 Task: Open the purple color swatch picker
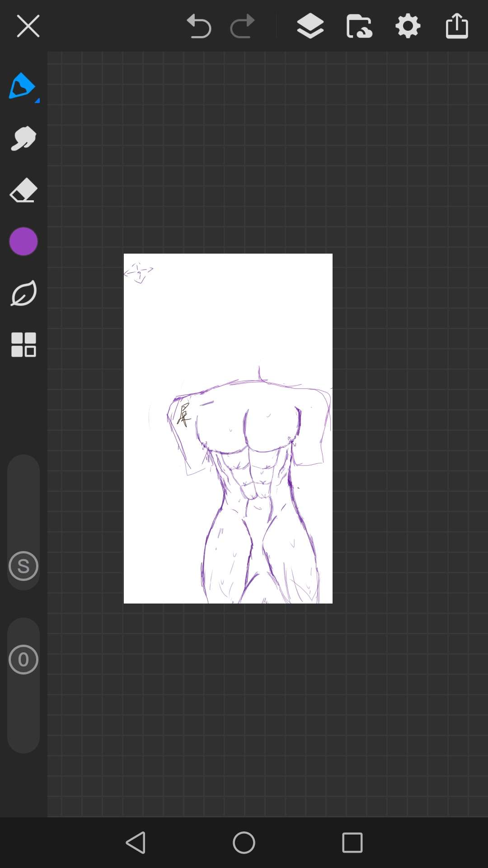pos(23,241)
